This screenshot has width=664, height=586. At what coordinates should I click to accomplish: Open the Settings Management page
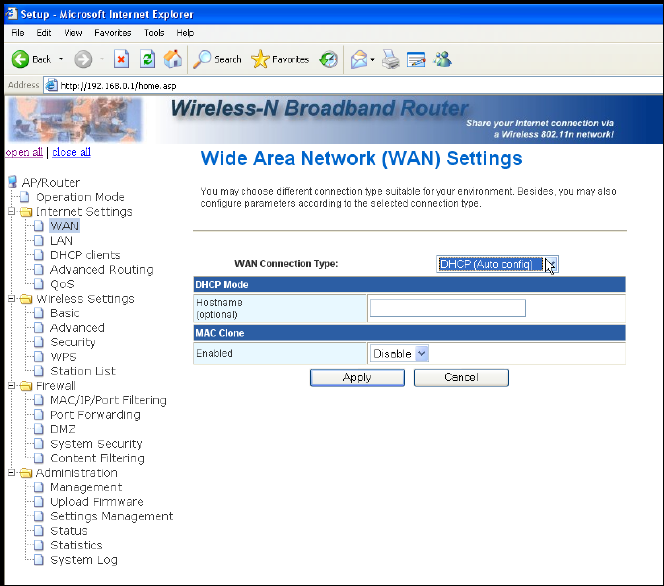click(x=111, y=516)
